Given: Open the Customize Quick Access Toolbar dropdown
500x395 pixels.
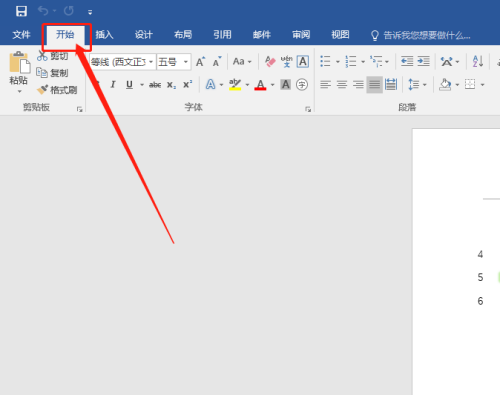Looking at the screenshot, I should coord(90,12).
